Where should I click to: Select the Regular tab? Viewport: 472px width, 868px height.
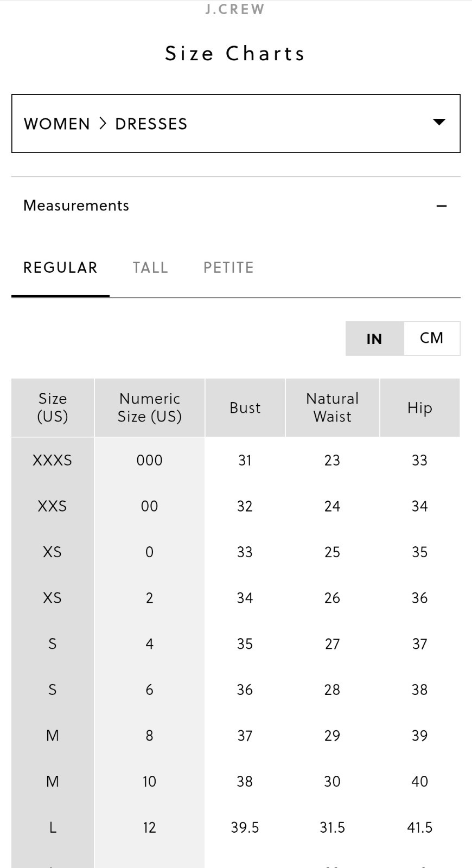click(x=60, y=268)
